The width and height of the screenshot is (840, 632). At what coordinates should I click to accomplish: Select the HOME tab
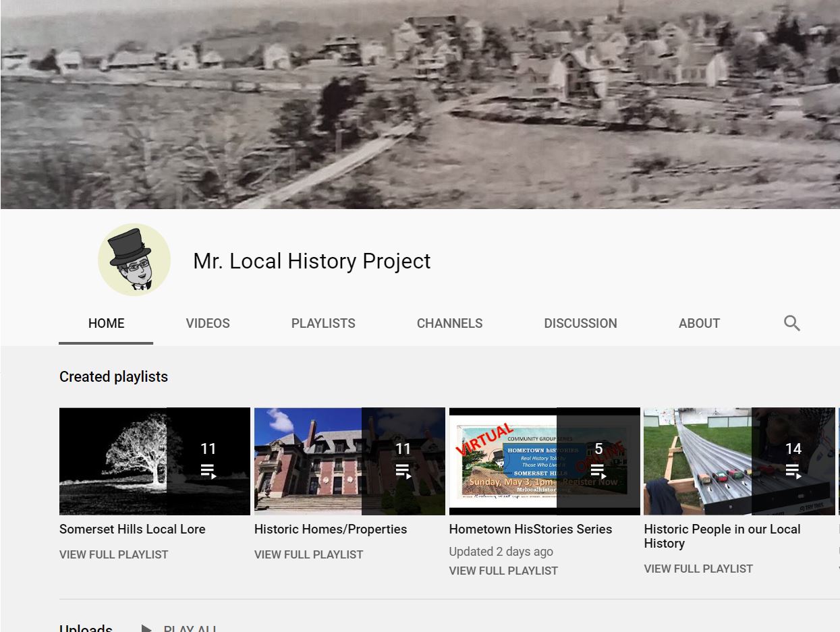point(106,323)
